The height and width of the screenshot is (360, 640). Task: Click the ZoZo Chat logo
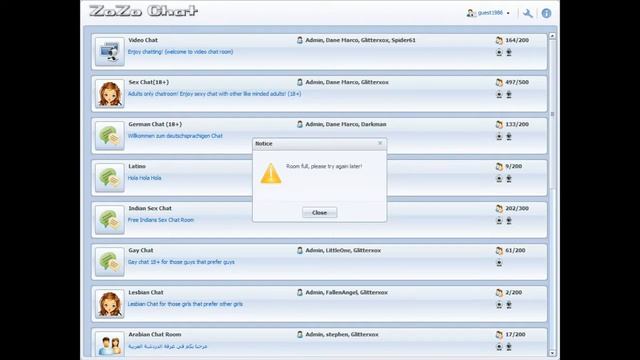143,11
